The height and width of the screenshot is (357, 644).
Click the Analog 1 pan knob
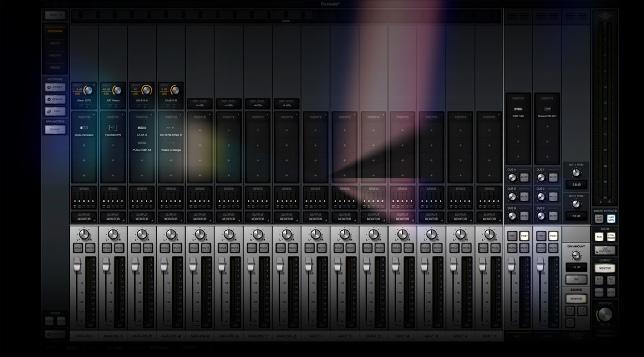(x=84, y=235)
